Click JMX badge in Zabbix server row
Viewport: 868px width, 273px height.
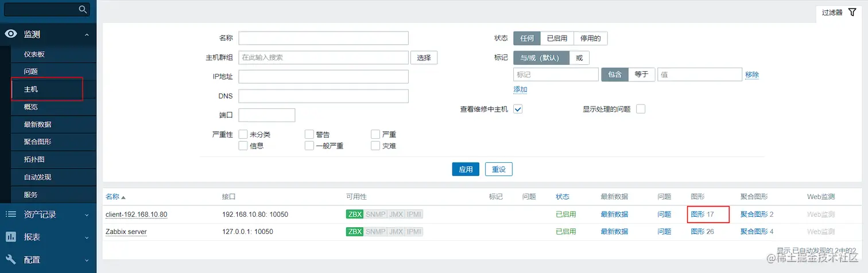click(x=396, y=232)
